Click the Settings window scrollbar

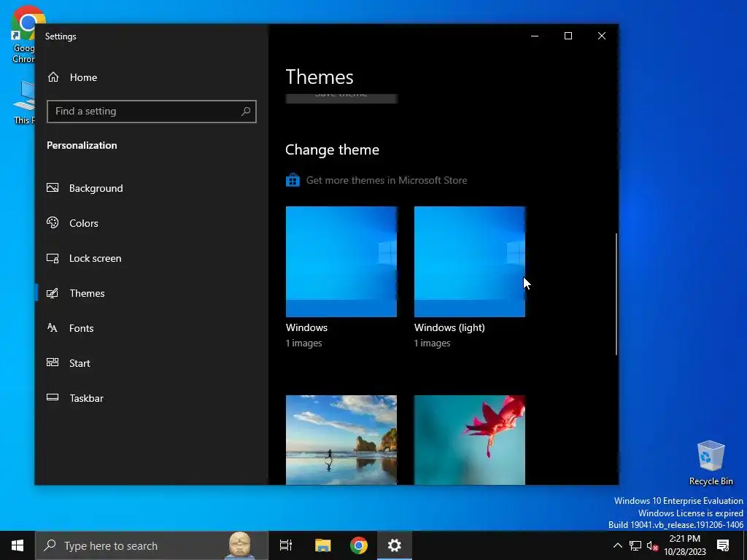(x=616, y=294)
